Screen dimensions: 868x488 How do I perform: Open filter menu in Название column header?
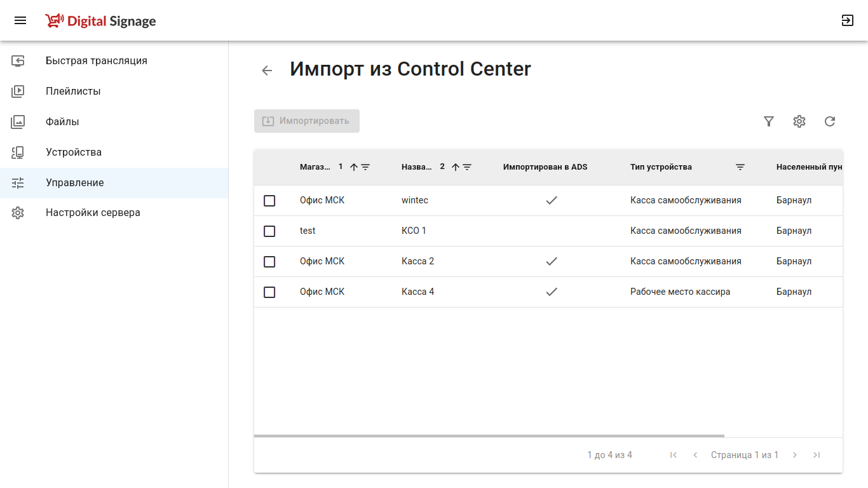click(x=467, y=167)
